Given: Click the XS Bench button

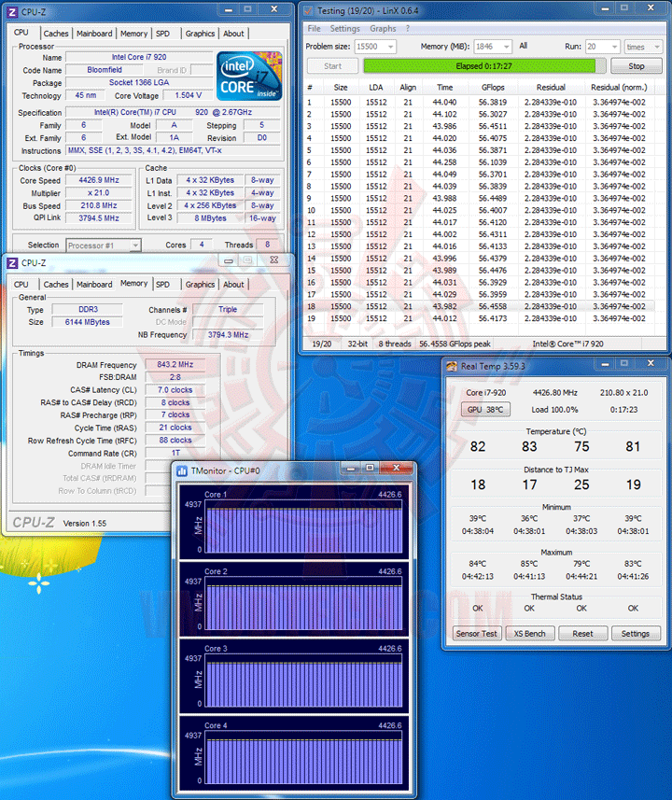Looking at the screenshot, I should [x=529, y=633].
